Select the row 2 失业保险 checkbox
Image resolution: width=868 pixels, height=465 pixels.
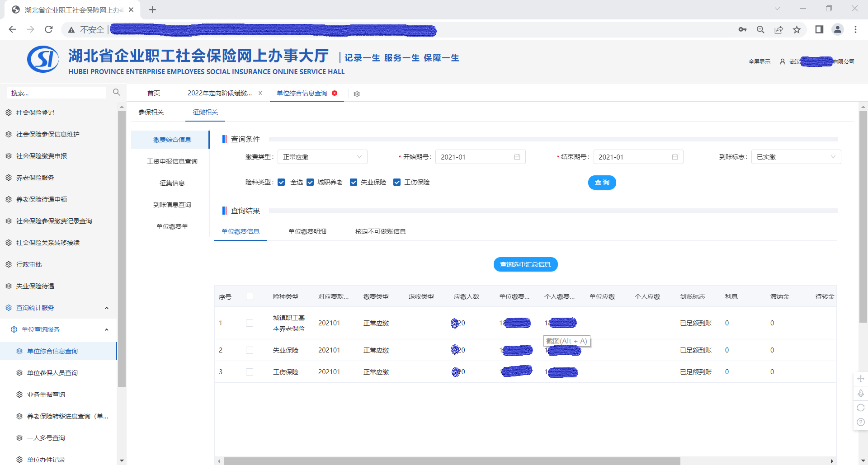click(x=250, y=350)
